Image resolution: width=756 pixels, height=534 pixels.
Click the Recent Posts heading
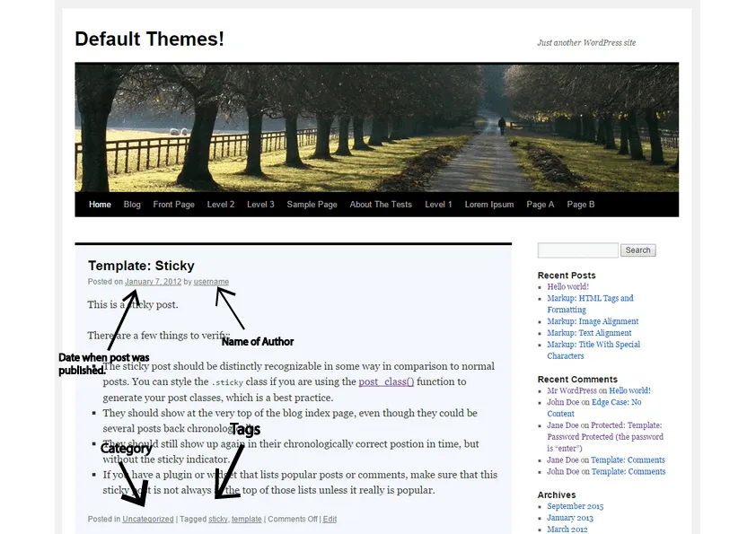567,276
